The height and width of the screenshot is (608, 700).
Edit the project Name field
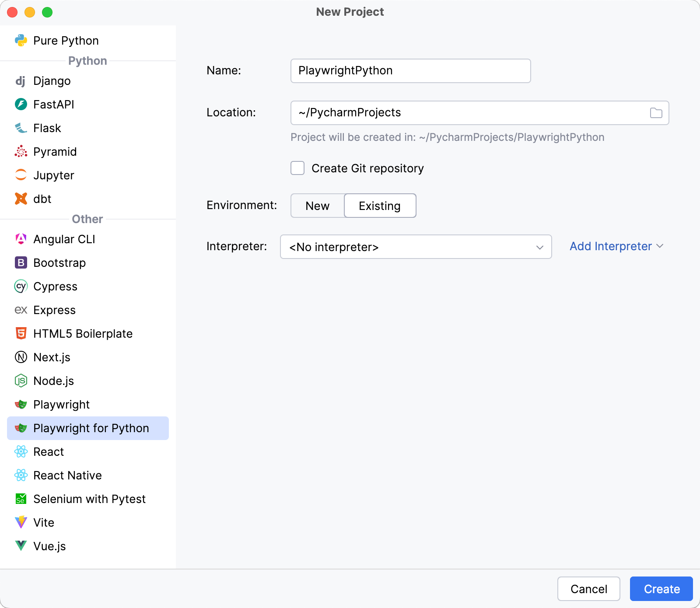point(410,70)
